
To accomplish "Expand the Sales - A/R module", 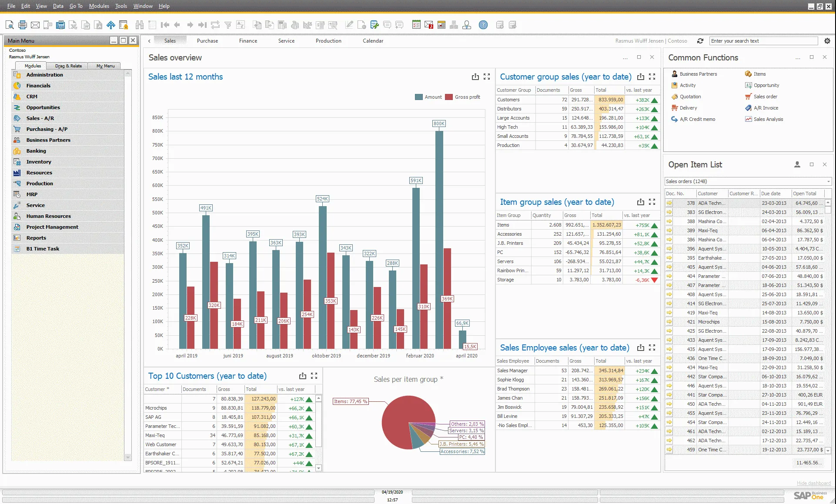I will 40,118.
